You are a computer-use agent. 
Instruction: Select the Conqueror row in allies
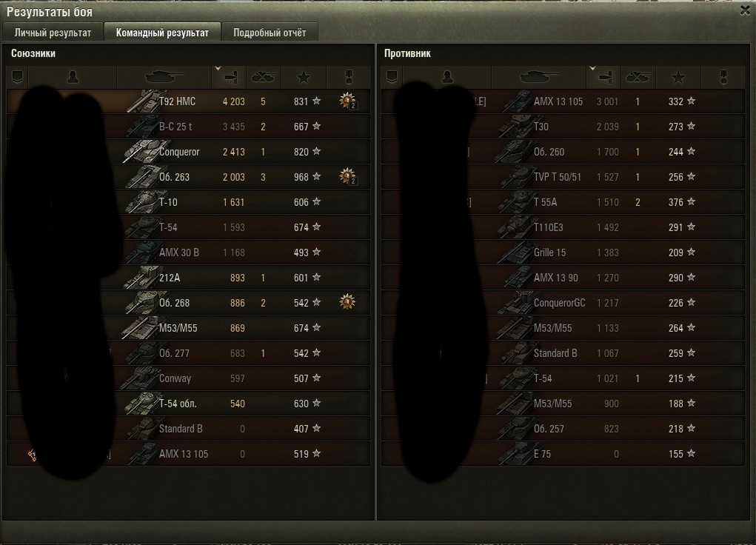(x=189, y=152)
